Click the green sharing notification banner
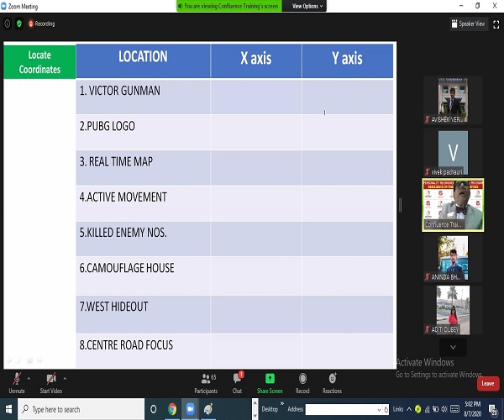504x420 pixels. pos(229,6)
